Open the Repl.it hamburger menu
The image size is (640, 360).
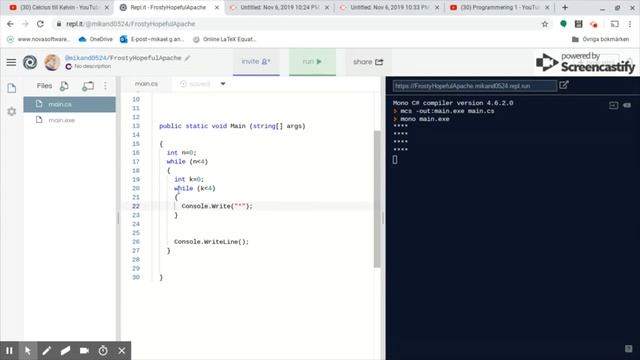pyautogui.click(x=11, y=62)
